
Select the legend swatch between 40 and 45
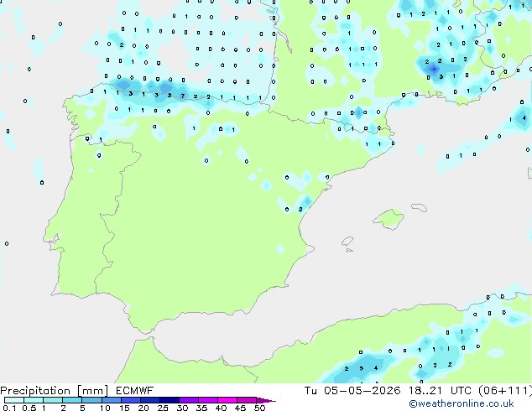coord(227,400)
